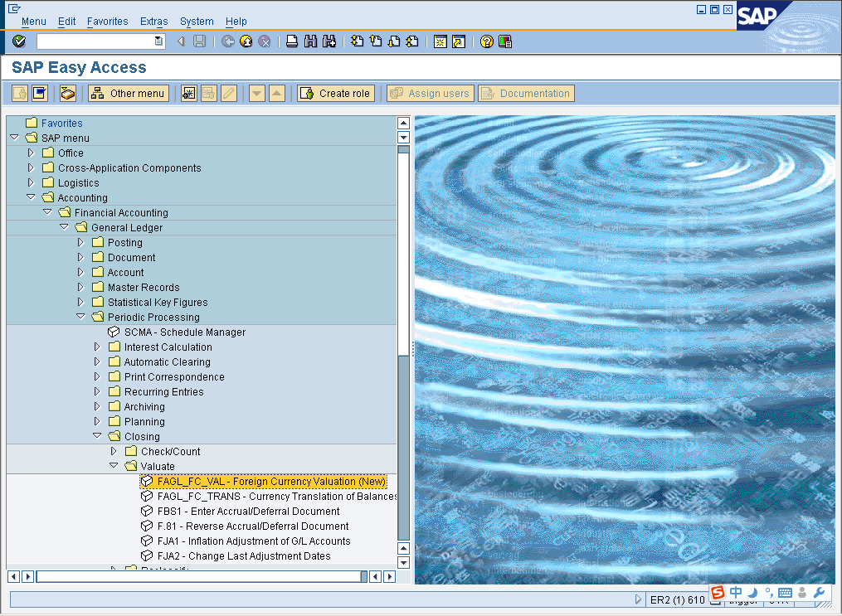
Task: Click the Other menu button
Action: tap(128, 93)
